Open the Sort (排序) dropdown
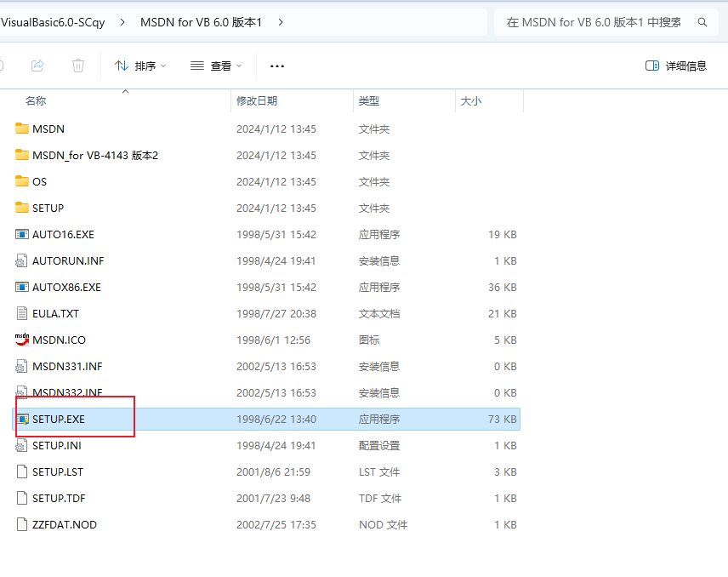This screenshot has width=728, height=577. coord(140,66)
